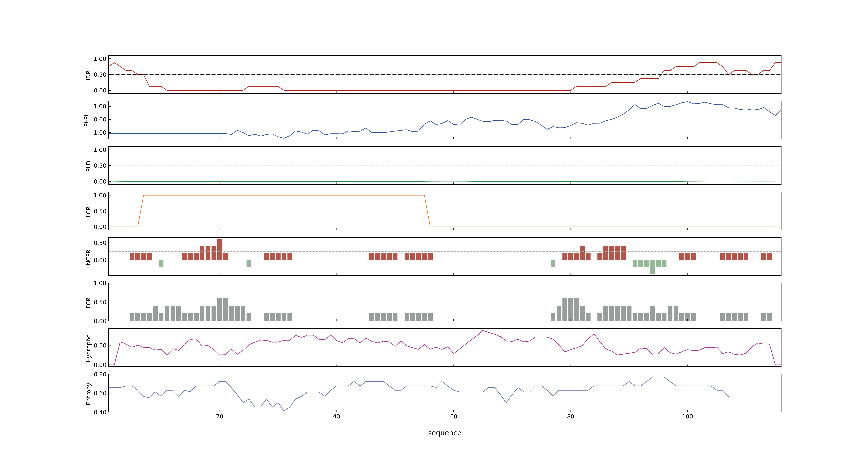Viewport: 868px width, 463px height.
Task: Click the 1.00 tick of LCR panel
Action: click(100, 195)
